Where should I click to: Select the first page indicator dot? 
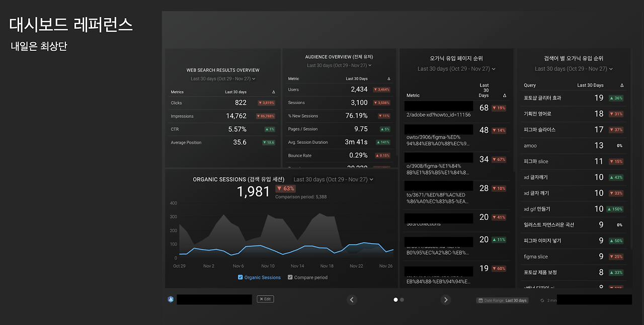(395, 300)
